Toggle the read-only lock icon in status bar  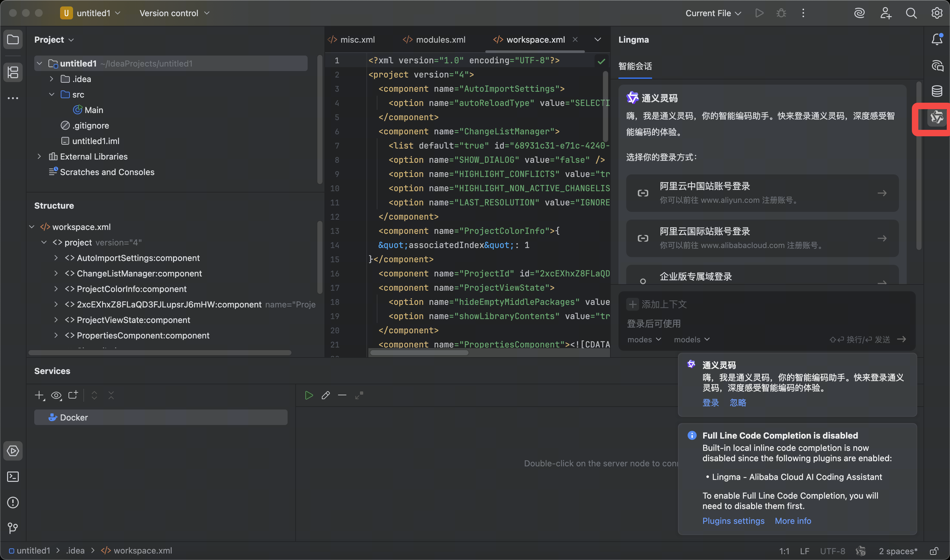934,551
